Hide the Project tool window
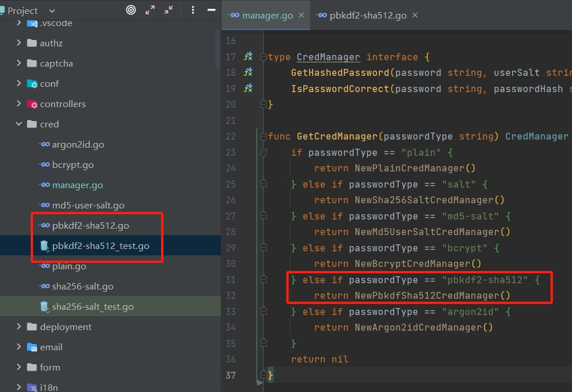The height and width of the screenshot is (392, 572). (x=212, y=10)
